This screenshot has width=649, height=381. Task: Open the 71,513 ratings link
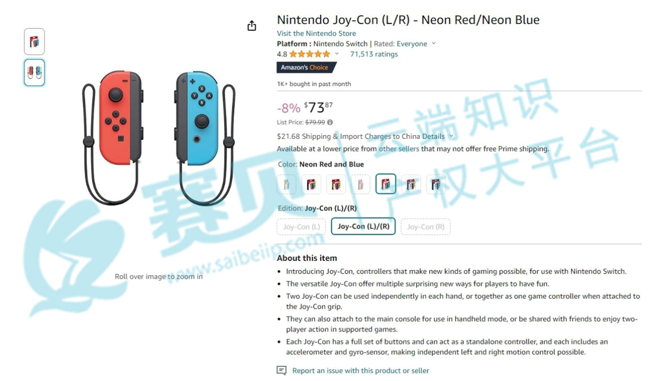pyautogui.click(x=374, y=54)
